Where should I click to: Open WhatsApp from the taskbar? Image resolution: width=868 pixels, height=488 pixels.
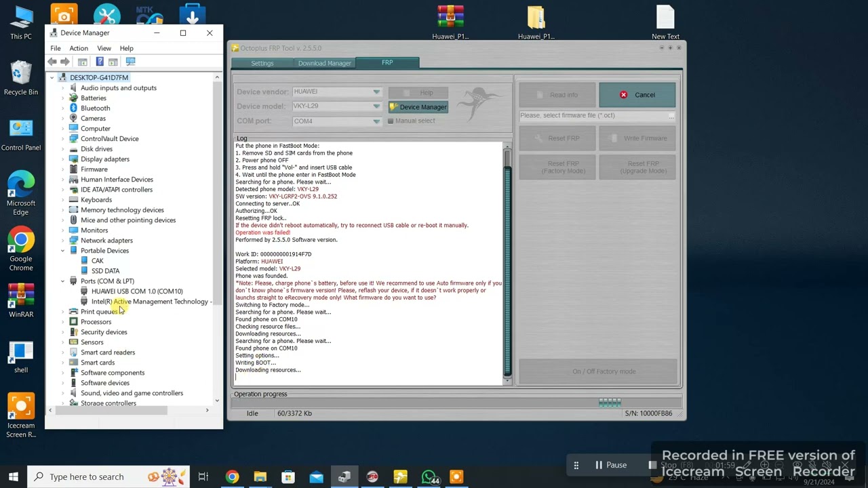(429, 477)
